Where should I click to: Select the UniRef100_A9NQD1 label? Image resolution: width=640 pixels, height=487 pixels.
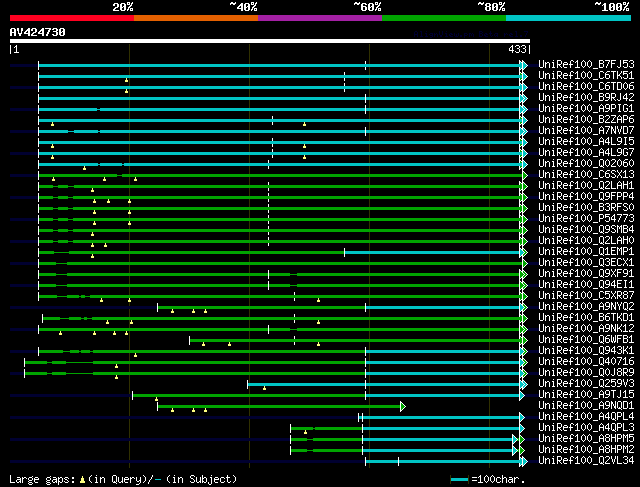pos(586,406)
